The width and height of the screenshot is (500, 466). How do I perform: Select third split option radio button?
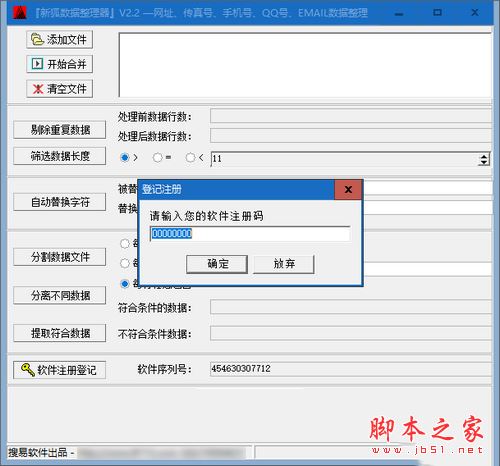125,284
